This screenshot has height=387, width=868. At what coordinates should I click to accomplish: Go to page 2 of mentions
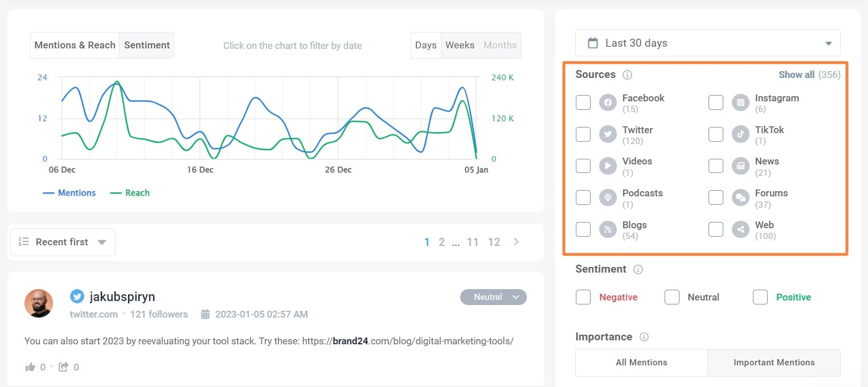point(441,242)
